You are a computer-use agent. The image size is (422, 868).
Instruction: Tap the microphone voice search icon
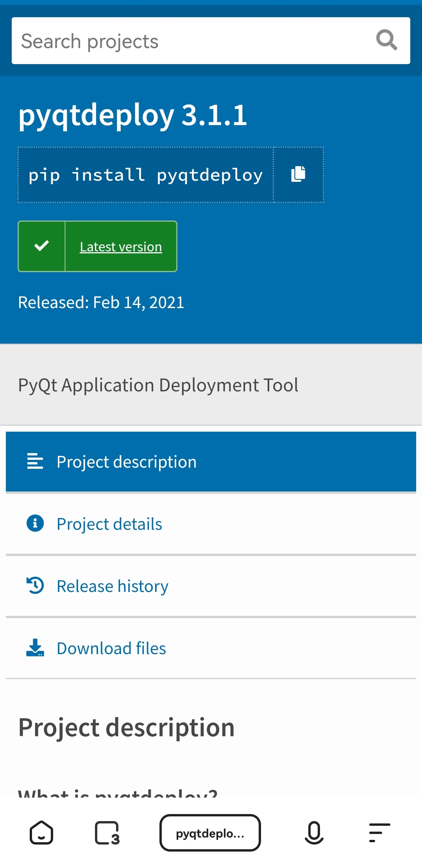click(314, 833)
